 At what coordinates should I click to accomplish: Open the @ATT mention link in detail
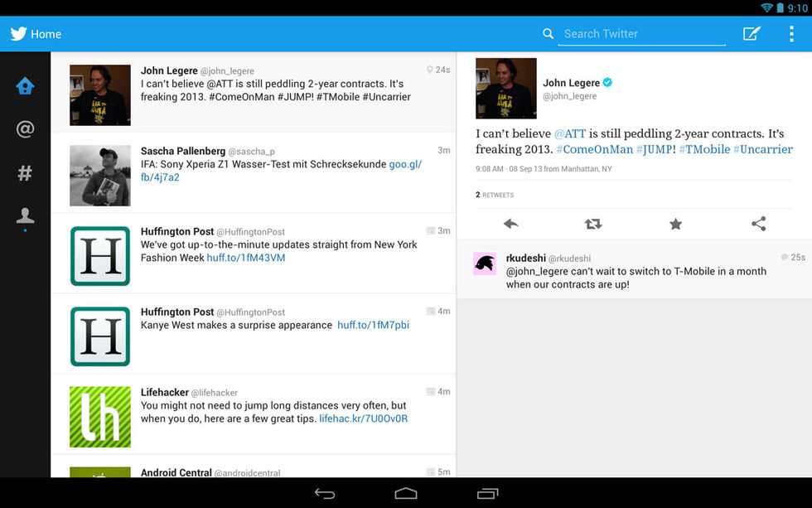(569, 133)
